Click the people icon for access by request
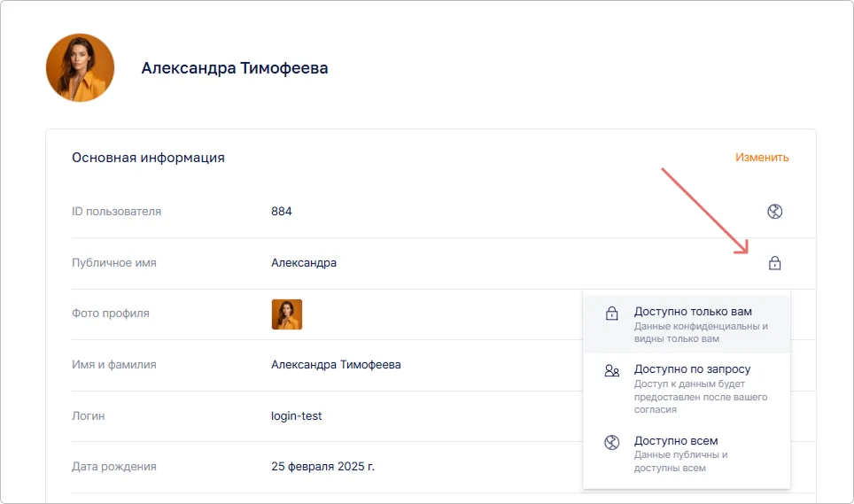This screenshot has width=854, height=504. click(611, 371)
